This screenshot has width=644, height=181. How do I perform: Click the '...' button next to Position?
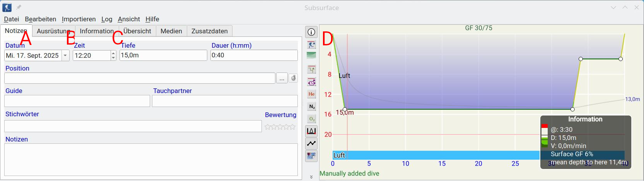tap(282, 78)
